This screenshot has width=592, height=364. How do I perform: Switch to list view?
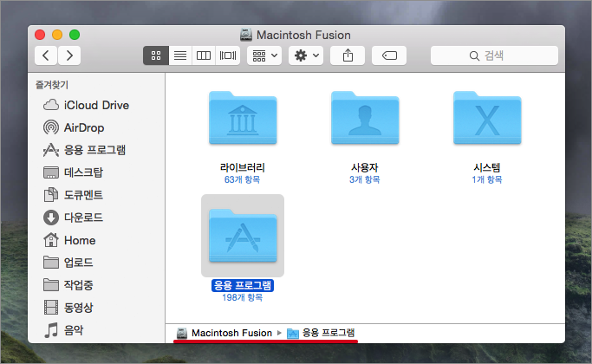[x=180, y=55]
